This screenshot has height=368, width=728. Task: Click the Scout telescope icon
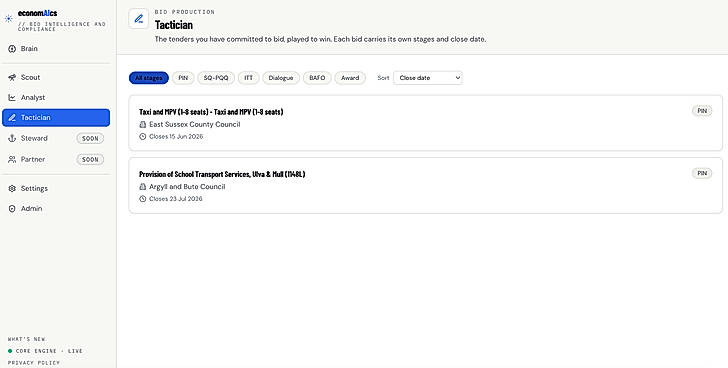pos(12,77)
